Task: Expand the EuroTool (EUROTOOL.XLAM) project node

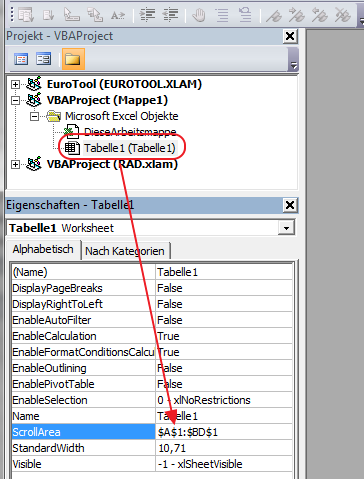Action: point(15,84)
